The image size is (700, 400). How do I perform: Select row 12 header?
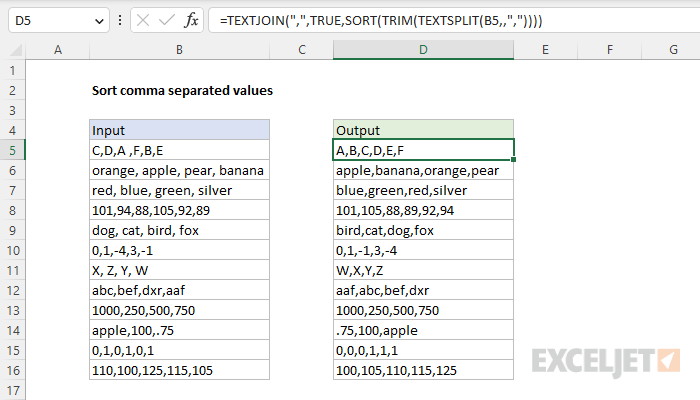(12, 290)
